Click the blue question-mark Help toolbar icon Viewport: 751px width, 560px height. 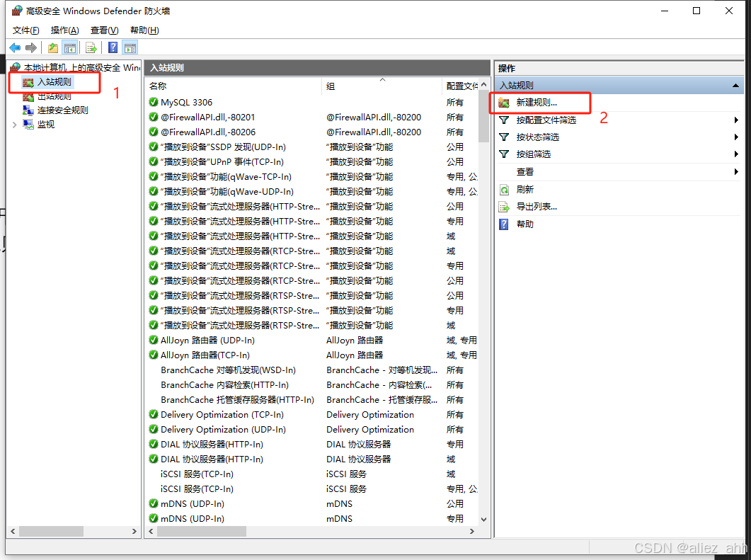(113, 47)
